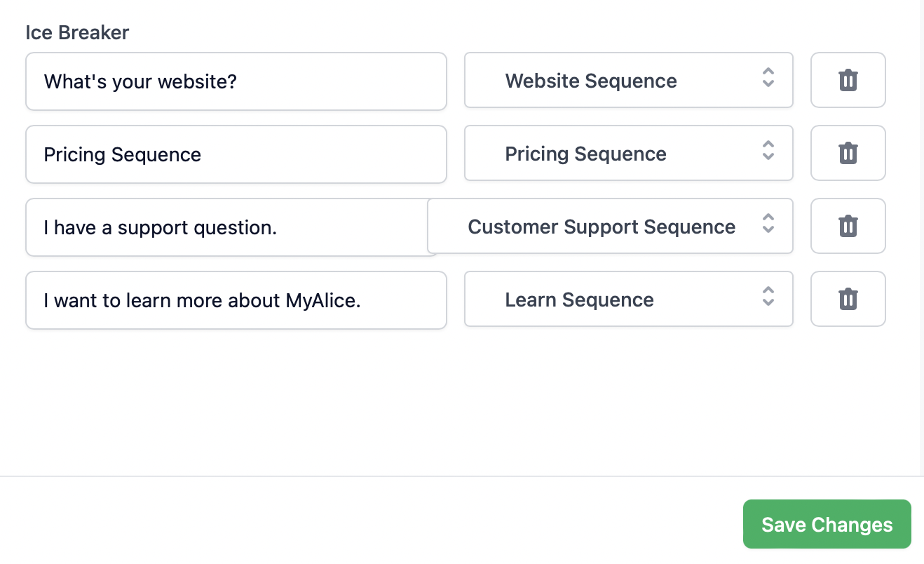Save Changes to the ice breakers

(x=827, y=525)
